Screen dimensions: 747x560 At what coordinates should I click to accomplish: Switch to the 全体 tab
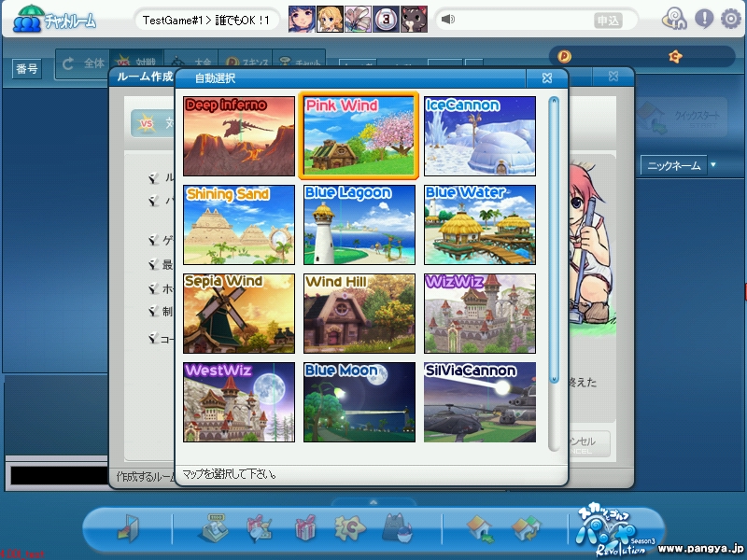coord(82,63)
